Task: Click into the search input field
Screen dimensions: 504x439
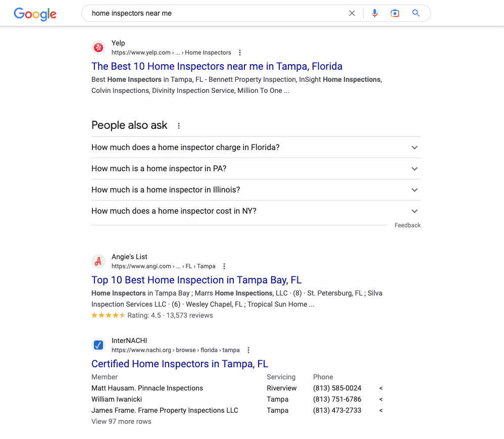Action: pos(215,13)
